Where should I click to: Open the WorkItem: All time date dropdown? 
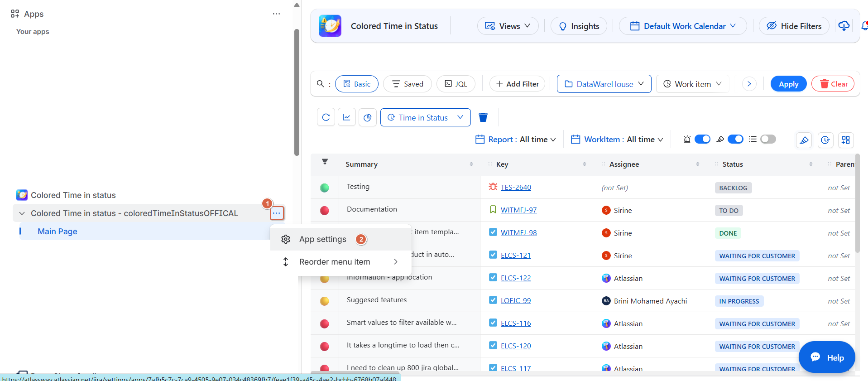pyautogui.click(x=617, y=140)
